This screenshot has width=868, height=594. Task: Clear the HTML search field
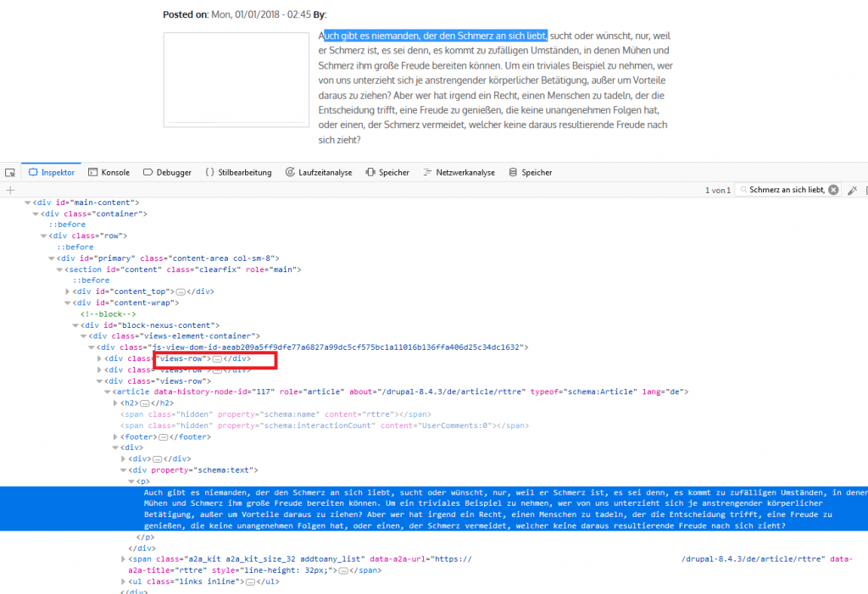coord(833,190)
